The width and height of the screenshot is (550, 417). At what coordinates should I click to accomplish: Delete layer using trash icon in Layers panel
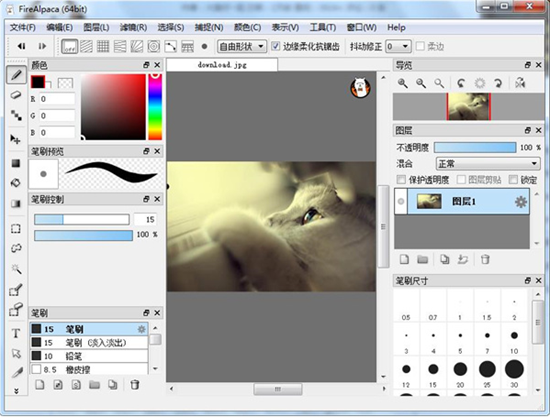[x=485, y=260]
